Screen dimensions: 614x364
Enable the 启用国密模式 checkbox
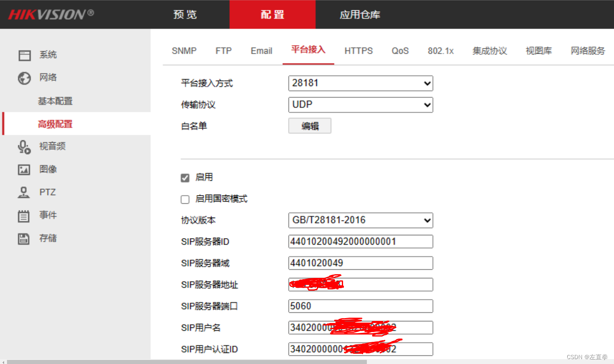click(x=185, y=199)
